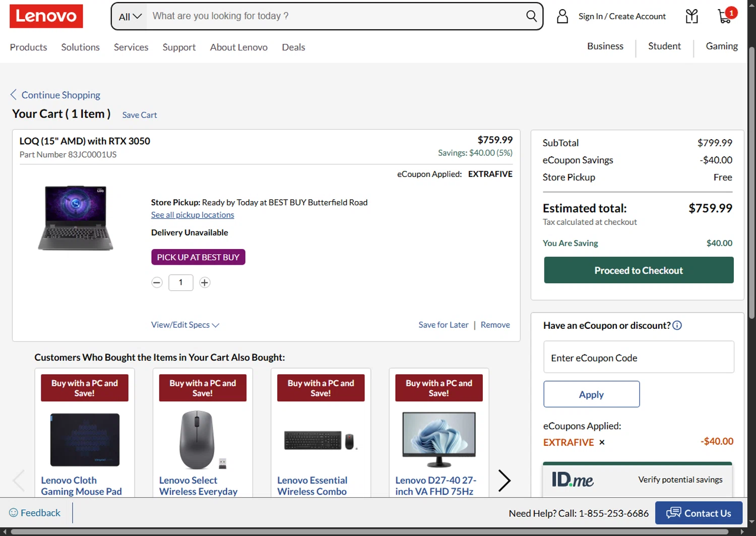Open the Deals menu

point(293,47)
